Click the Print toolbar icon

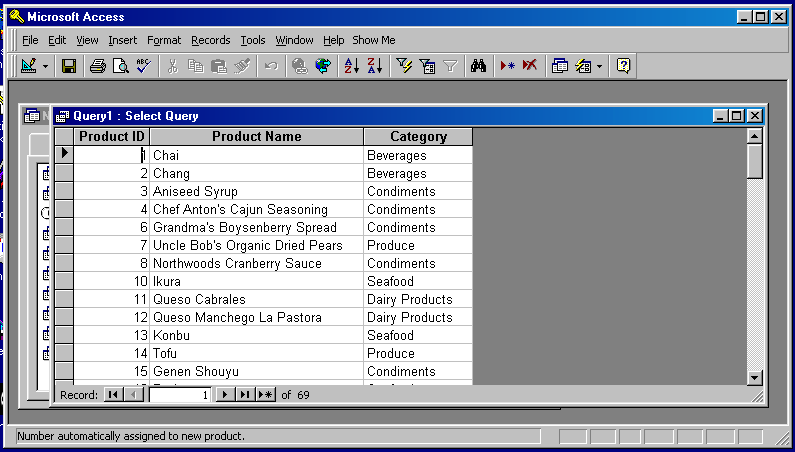pyautogui.click(x=97, y=66)
